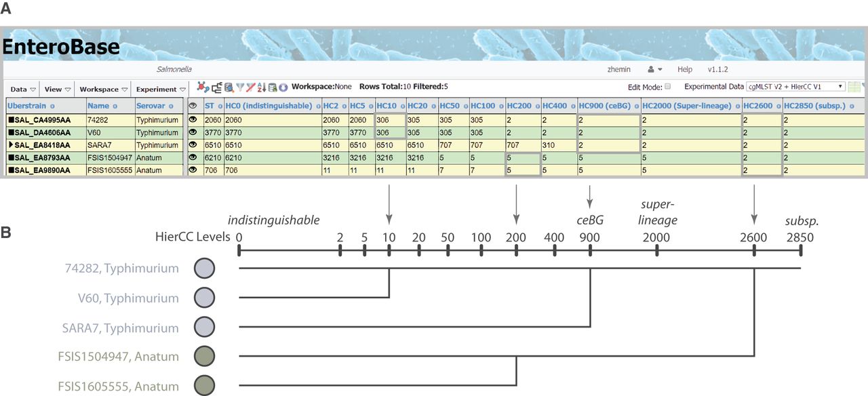The height and width of the screenshot is (396, 868).
Task: Click the A-Z sort icon
Action: point(261,87)
